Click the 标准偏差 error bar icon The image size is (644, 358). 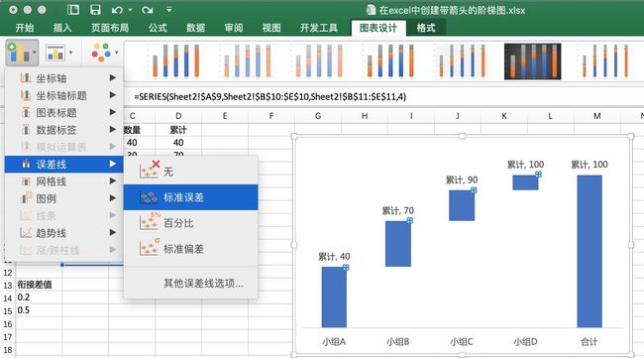click(x=149, y=248)
